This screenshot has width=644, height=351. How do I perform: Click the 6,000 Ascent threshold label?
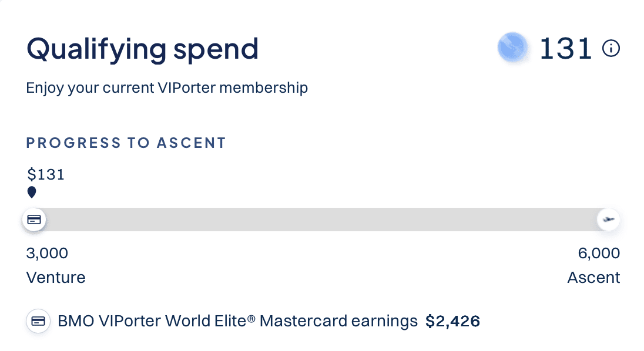click(x=598, y=253)
